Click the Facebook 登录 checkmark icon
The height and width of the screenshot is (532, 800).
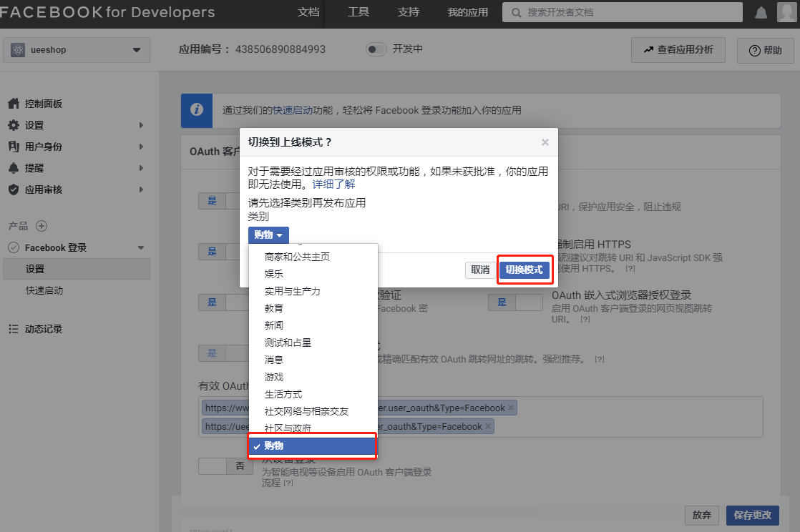pos(14,247)
